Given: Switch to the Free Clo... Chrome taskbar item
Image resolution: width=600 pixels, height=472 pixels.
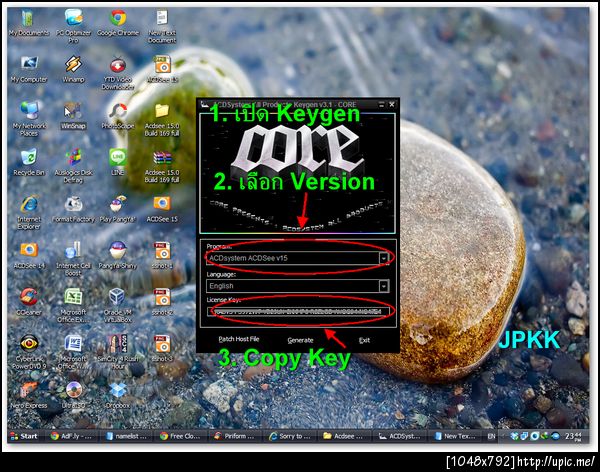Looking at the screenshot, I should (x=181, y=436).
